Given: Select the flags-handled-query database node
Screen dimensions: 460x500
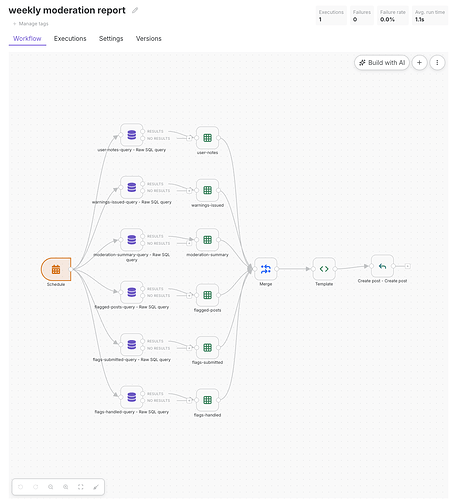Looking at the screenshot, I should point(132,397).
